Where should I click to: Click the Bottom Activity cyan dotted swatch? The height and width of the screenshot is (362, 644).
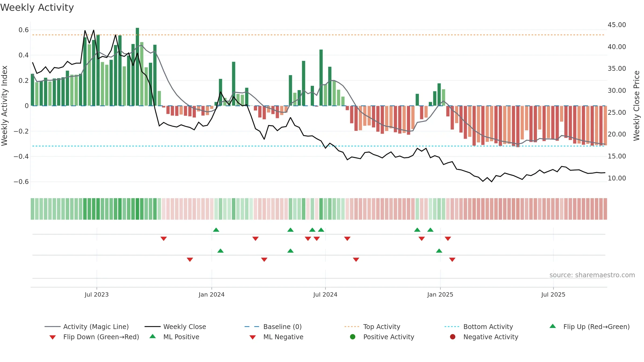coord(452,327)
